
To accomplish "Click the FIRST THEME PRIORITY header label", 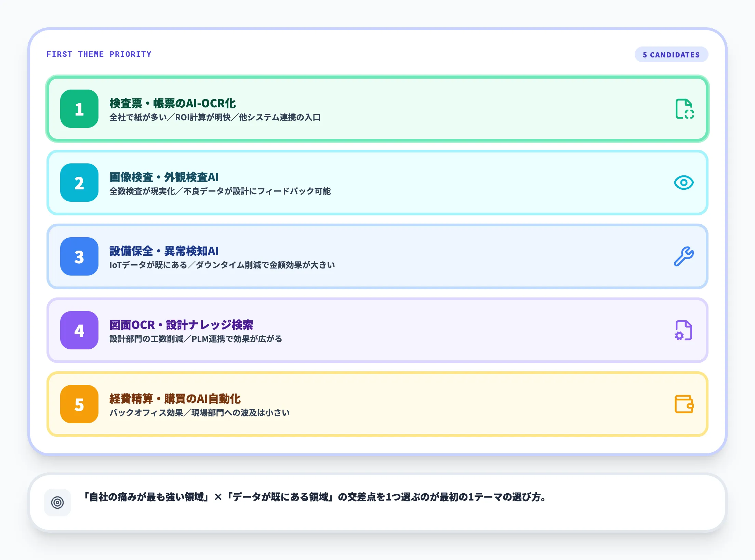I will tap(99, 54).
